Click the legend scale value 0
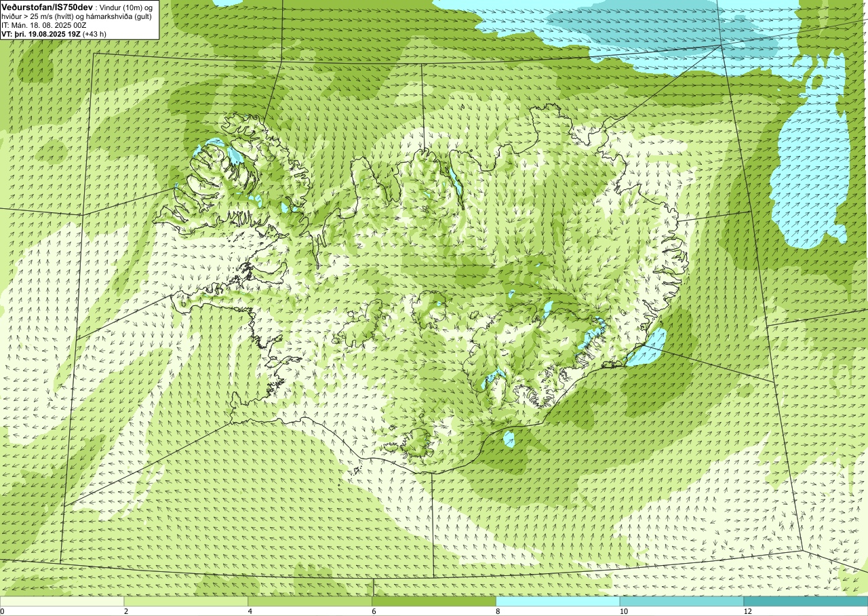 [x=3, y=611]
